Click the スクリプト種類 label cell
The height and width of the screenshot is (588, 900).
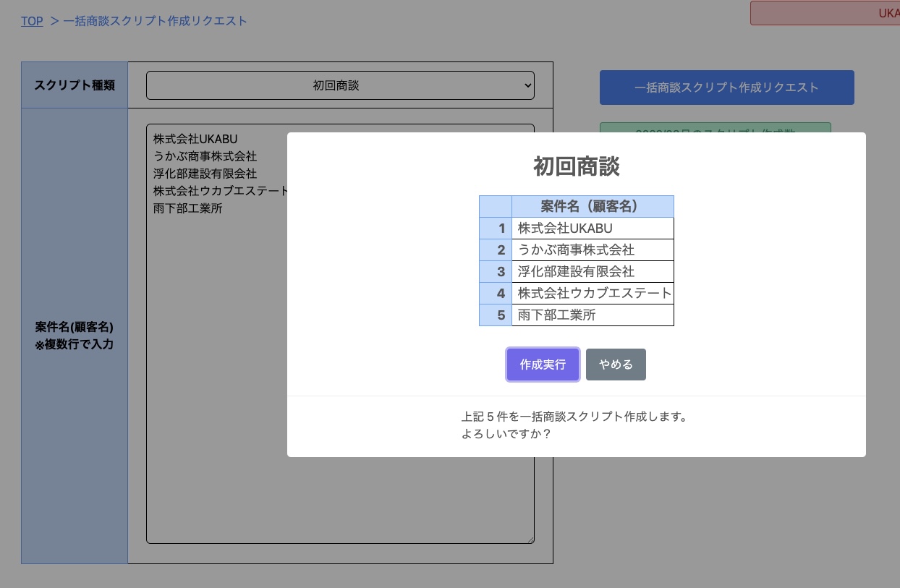point(75,85)
